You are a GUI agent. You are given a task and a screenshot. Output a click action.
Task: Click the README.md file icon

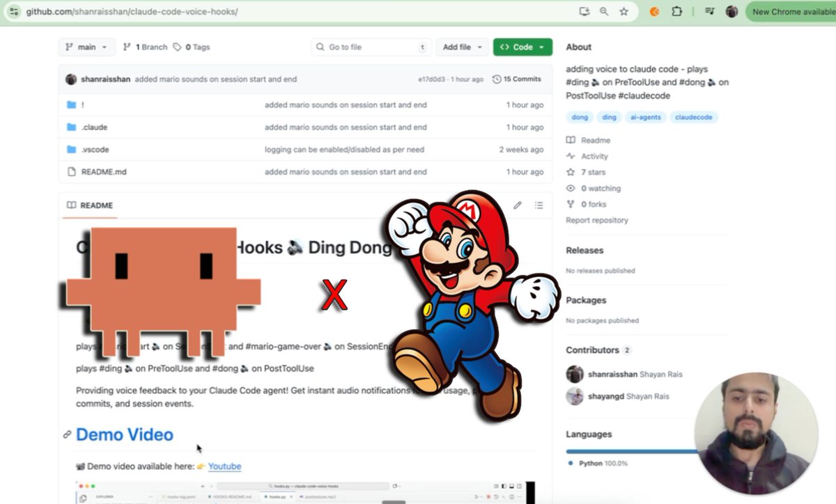[x=71, y=172]
